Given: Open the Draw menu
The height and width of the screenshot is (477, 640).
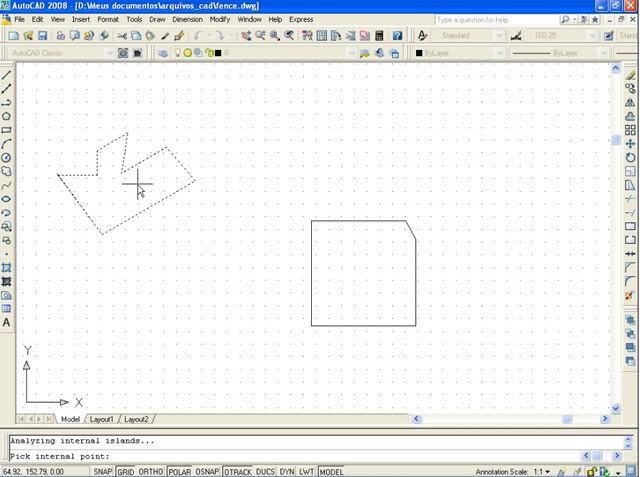Looking at the screenshot, I should pos(157,20).
